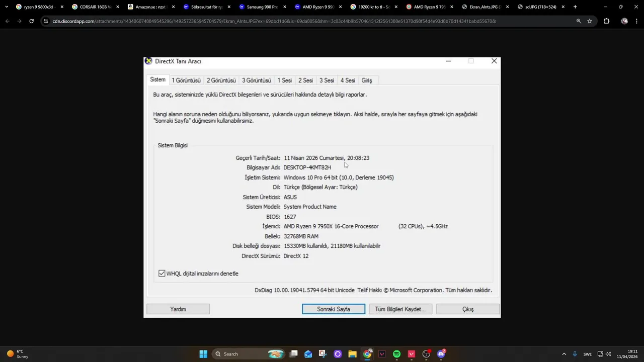Screen dimensions: 644x362
Task: Click the computer name DESKTOP-4KMT82H
Action: click(x=307, y=167)
